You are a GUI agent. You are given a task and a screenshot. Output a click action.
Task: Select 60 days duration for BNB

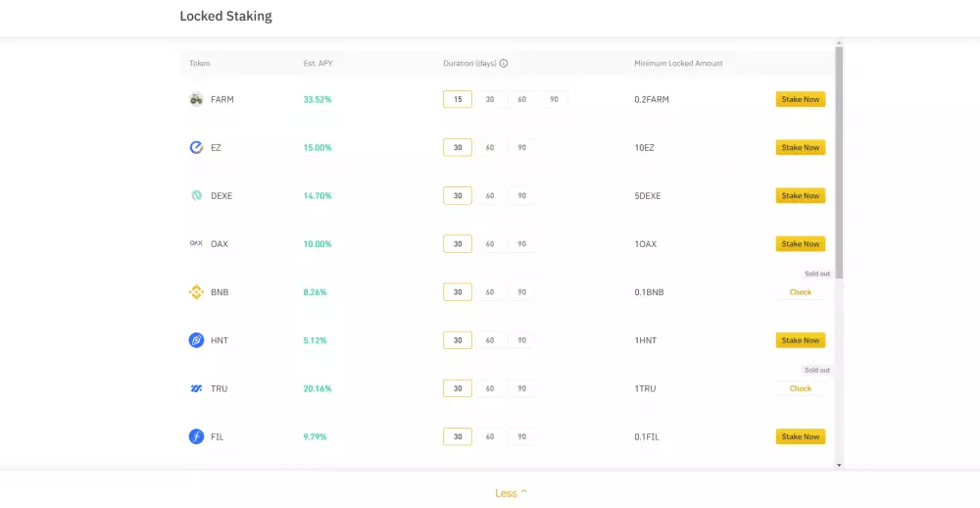(x=490, y=292)
